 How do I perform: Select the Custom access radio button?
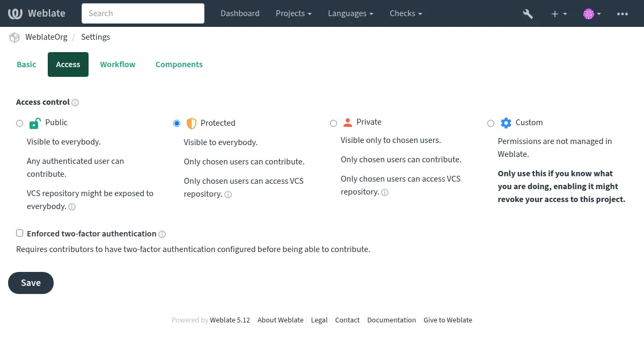[x=491, y=124]
